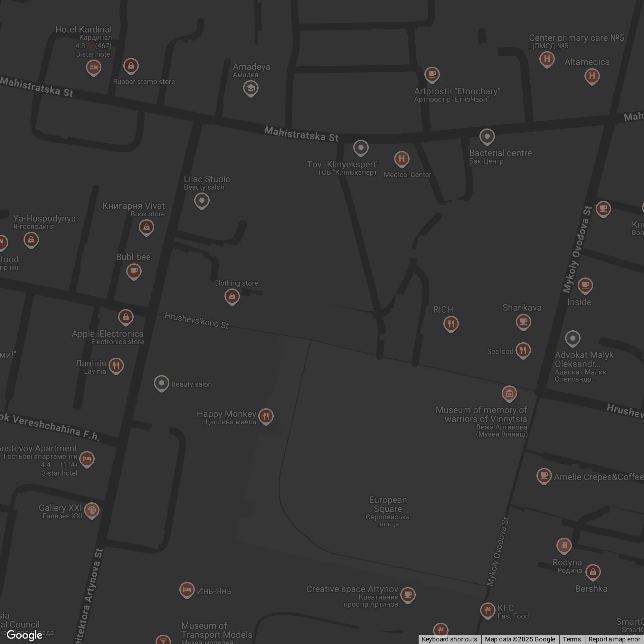Open the Gallery XXI art pin

[92, 511]
